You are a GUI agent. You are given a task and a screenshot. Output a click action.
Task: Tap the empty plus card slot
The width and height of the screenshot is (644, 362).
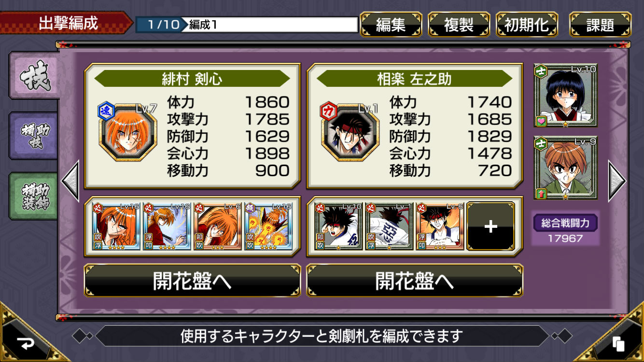490,226
